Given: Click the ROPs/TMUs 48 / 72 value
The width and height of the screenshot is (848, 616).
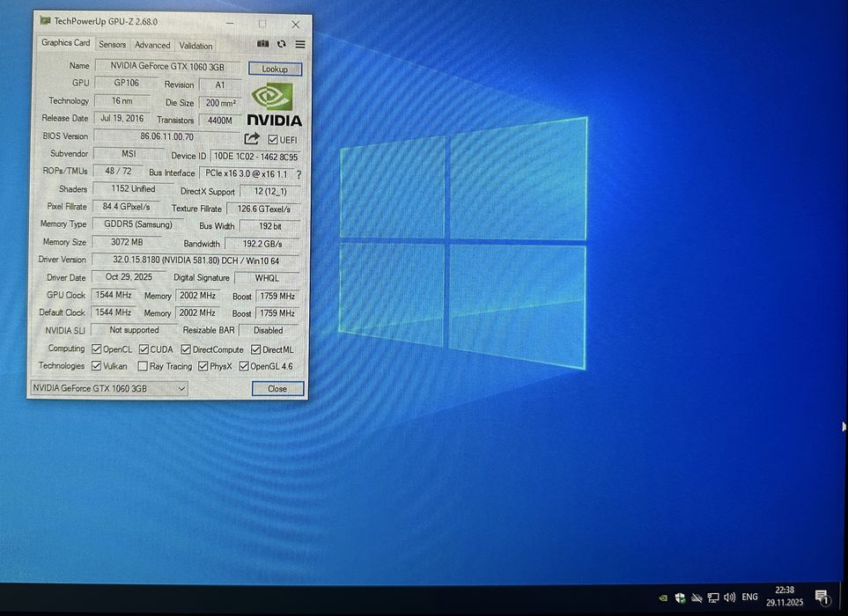Looking at the screenshot, I should (118, 171).
